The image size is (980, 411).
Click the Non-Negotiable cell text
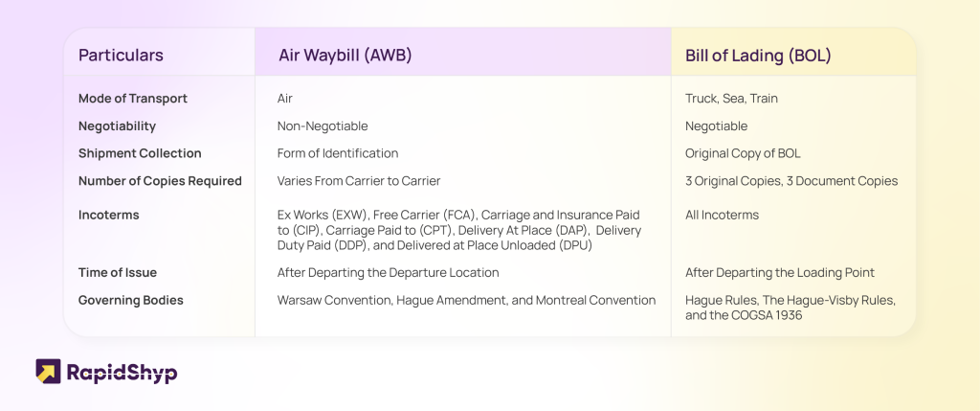[x=323, y=126]
